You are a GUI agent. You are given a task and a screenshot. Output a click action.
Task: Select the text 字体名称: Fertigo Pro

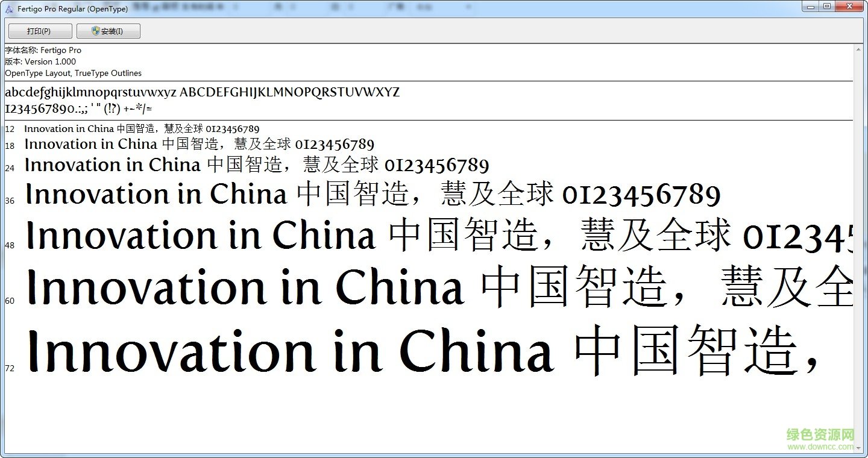coord(43,50)
